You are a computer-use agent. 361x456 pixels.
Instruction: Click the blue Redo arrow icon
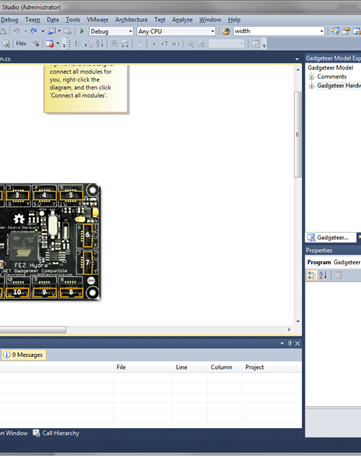pos(34,31)
